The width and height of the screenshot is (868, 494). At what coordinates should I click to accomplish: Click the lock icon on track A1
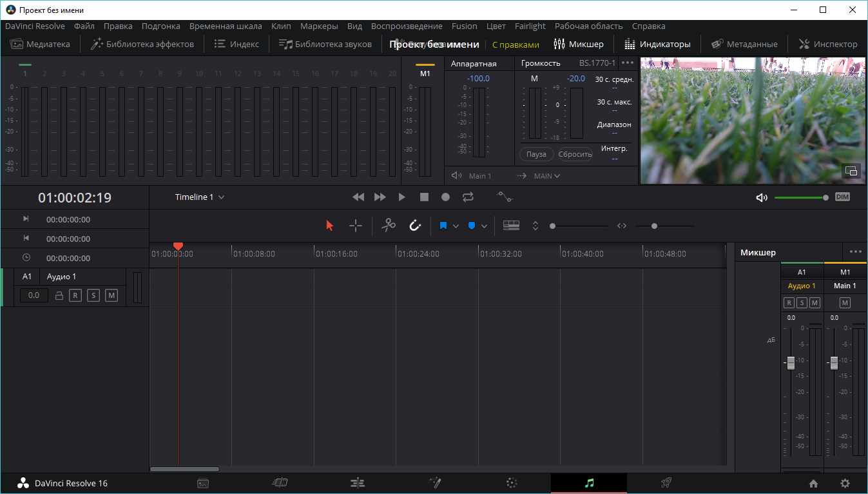point(59,295)
